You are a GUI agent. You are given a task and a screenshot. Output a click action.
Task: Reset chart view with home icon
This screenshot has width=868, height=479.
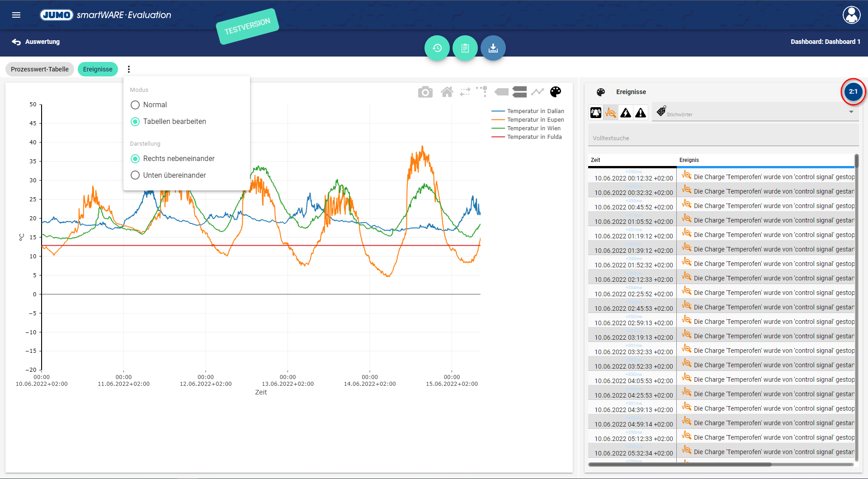click(447, 92)
